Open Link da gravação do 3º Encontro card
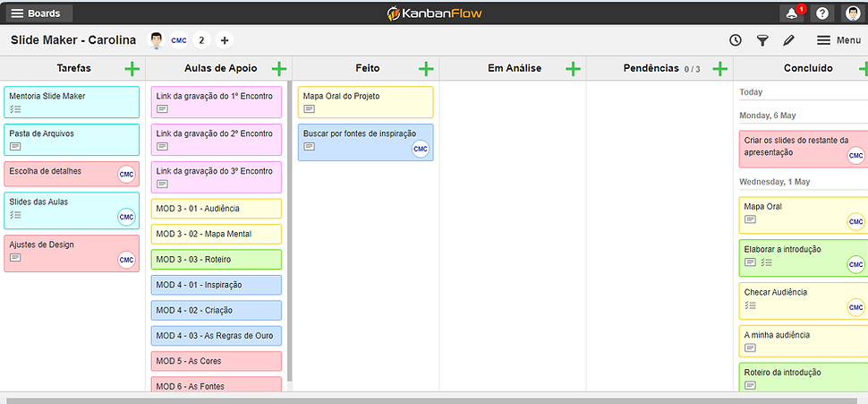 216,177
